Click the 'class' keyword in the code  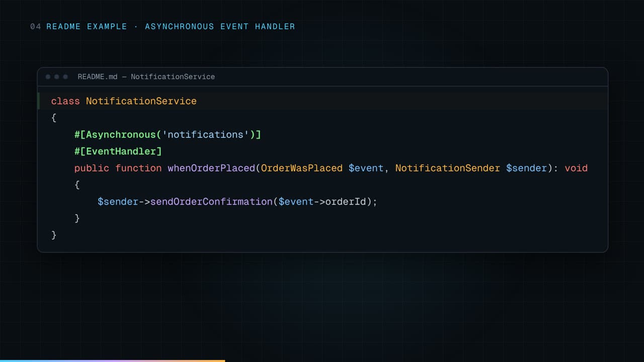[65, 101]
